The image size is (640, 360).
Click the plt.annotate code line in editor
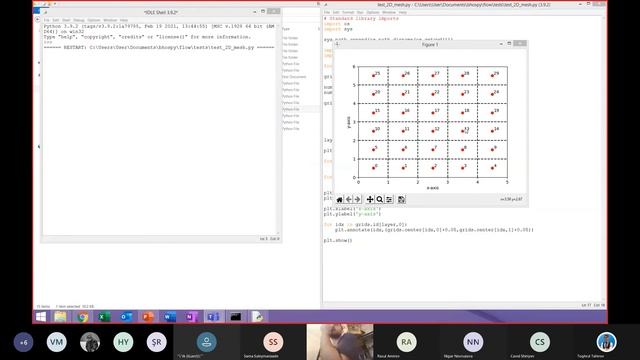(x=434, y=230)
